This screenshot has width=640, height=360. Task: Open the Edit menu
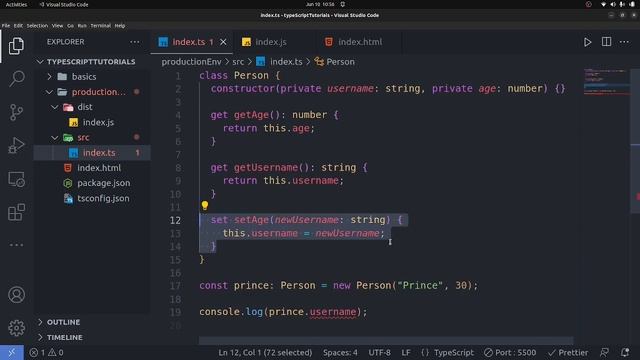(18, 26)
